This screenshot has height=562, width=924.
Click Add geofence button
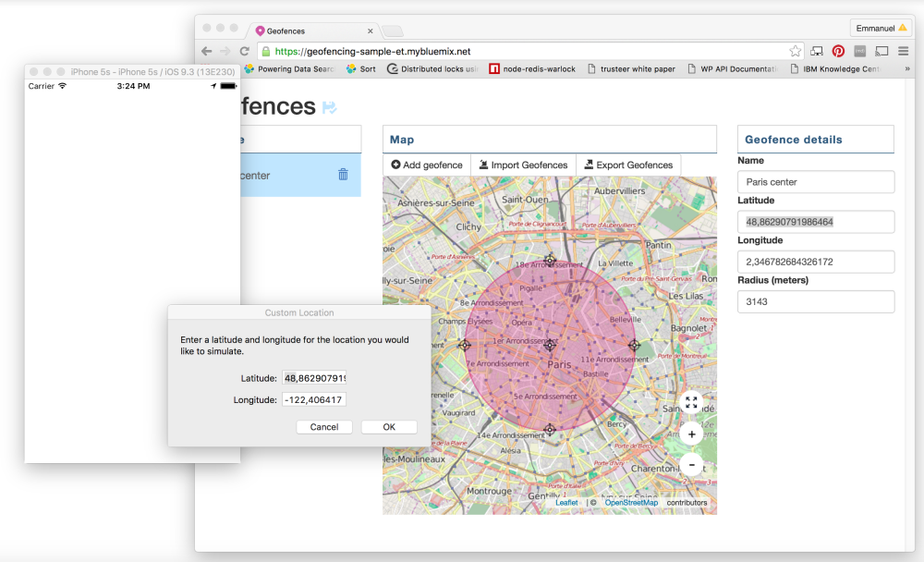tap(427, 165)
